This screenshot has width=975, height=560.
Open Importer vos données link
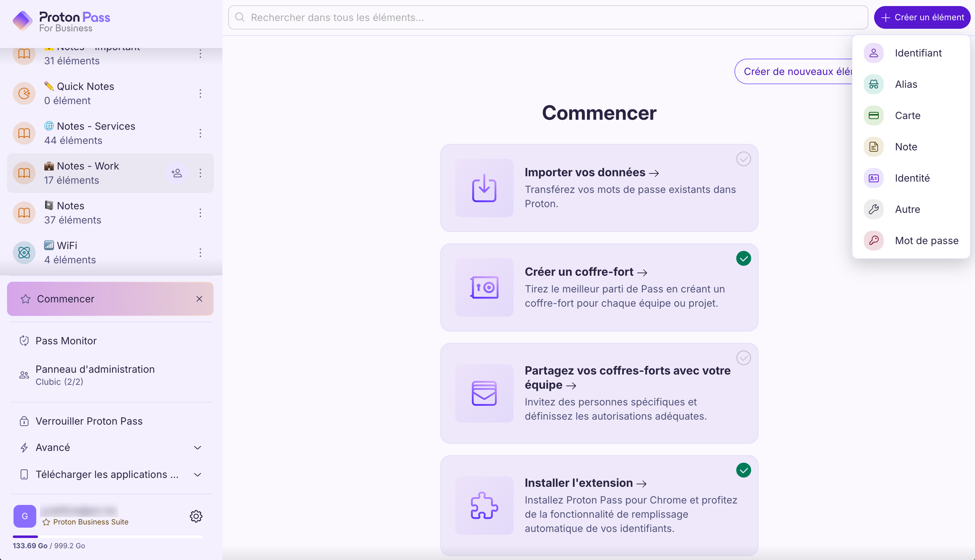[x=592, y=172]
